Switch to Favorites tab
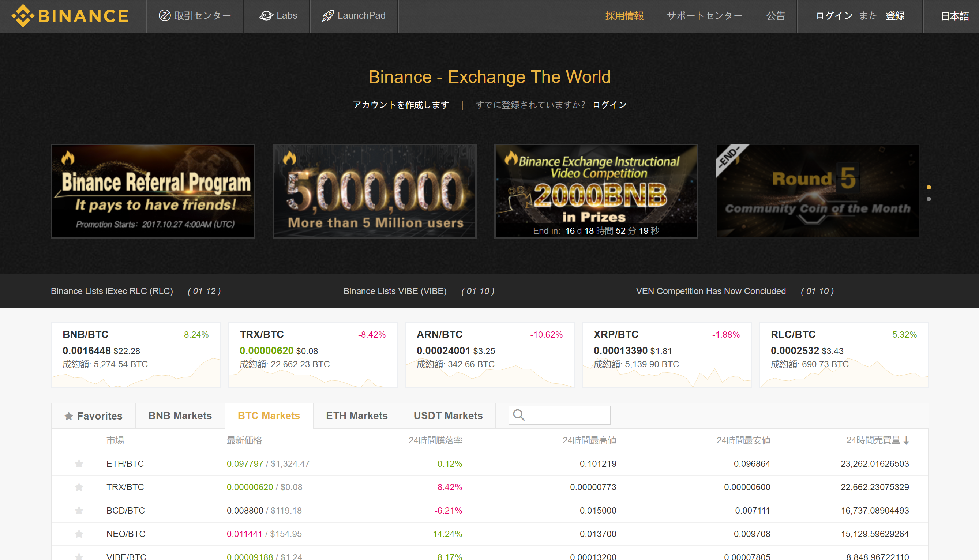979x560 pixels. [94, 416]
